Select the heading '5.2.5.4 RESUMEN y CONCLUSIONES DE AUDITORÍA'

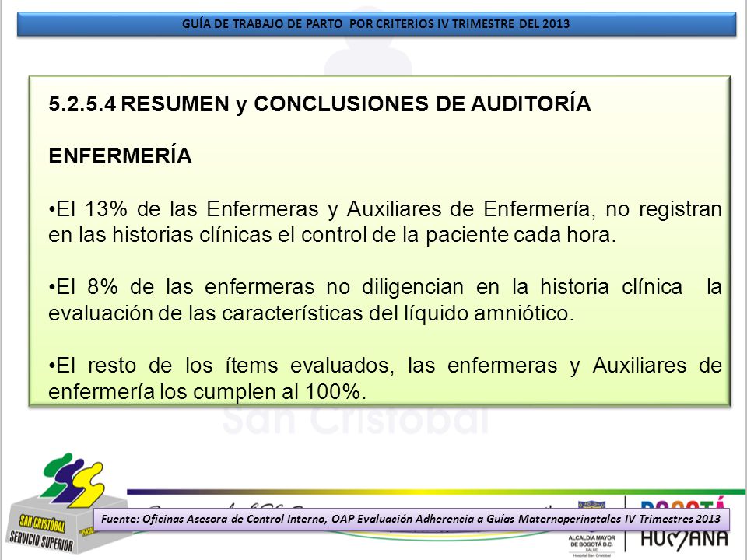[320, 103]
